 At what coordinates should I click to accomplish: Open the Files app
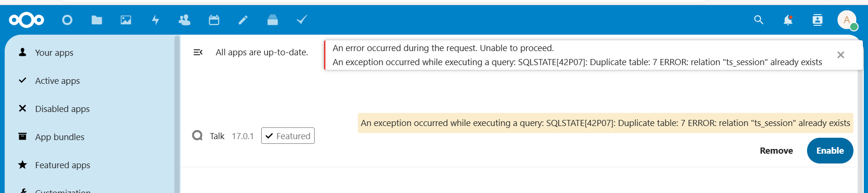(97, 20)
